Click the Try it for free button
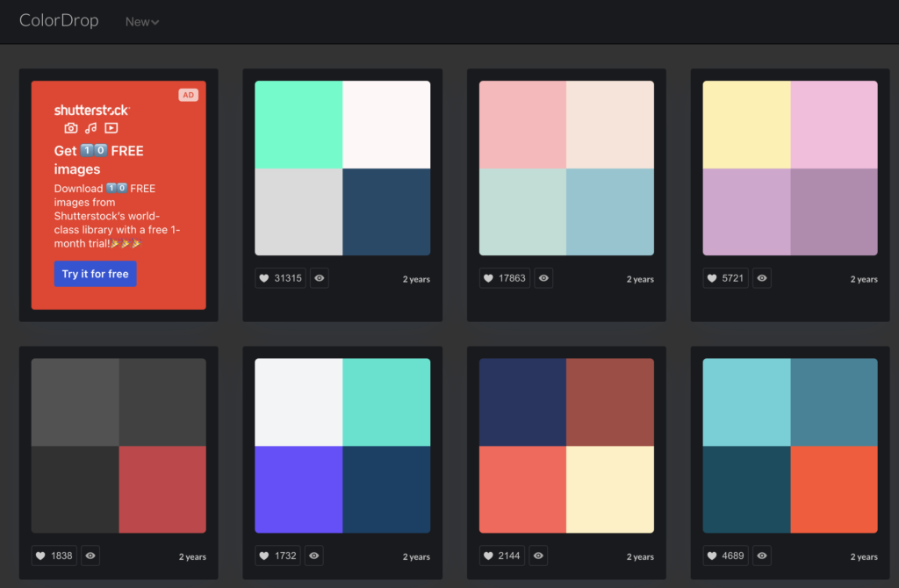 click(x=95, y=274)
